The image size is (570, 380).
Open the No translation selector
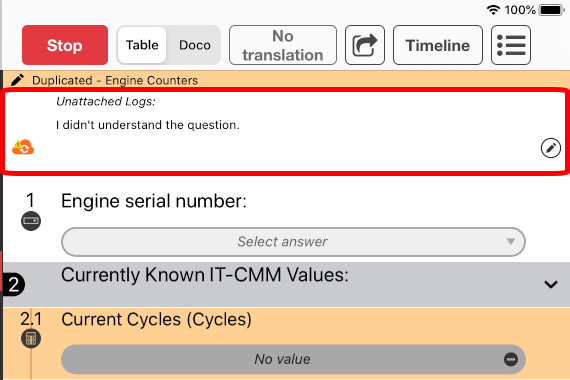point(283,45)
